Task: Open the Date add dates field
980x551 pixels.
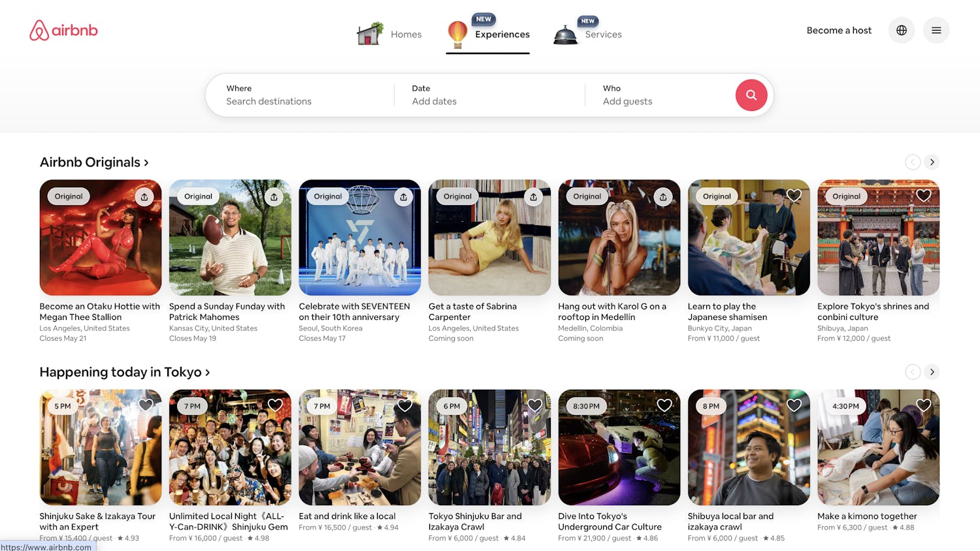Action: tap(489, 95)
